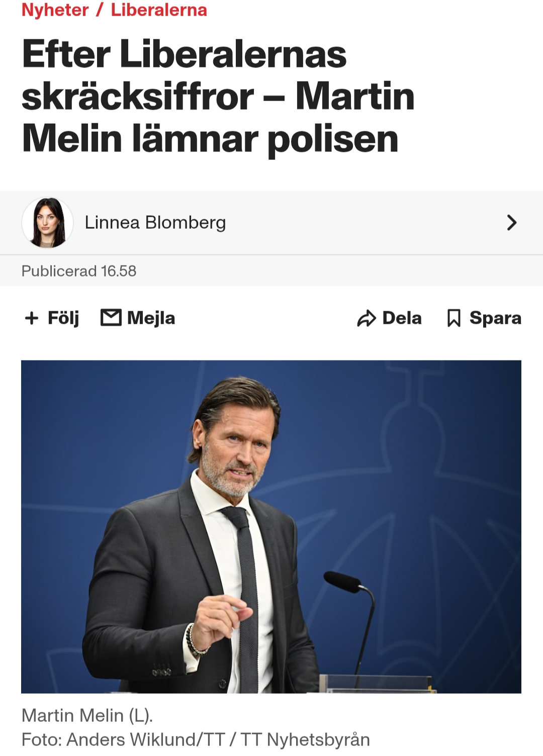Select the Dela label
The height and width of the screenshot is (756, 543).
click(x=402, y=318)
